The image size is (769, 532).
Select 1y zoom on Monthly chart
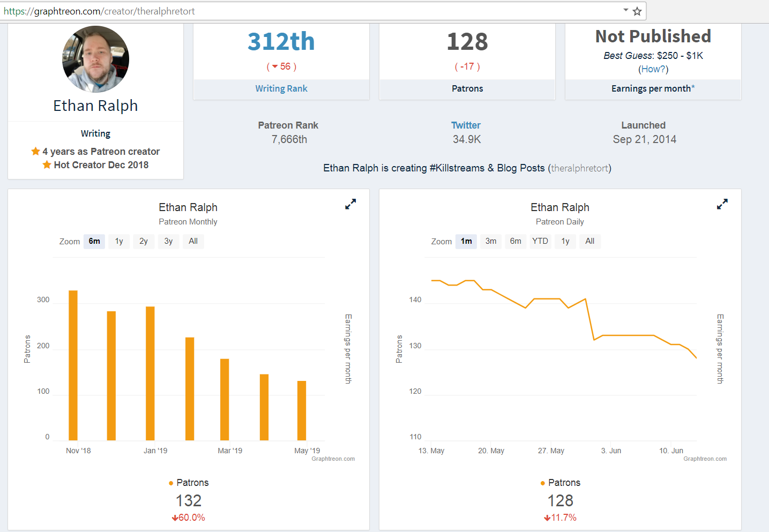point(119,241)
